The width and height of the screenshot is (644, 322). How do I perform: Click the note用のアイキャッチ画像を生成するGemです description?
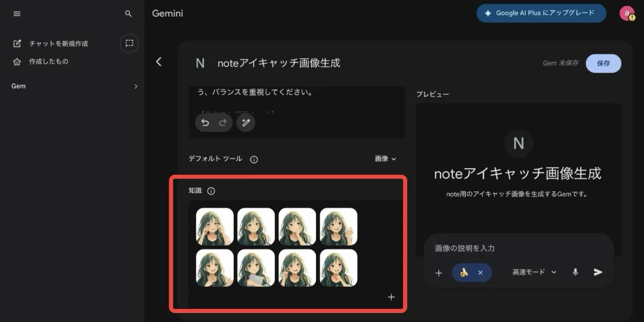518,194
